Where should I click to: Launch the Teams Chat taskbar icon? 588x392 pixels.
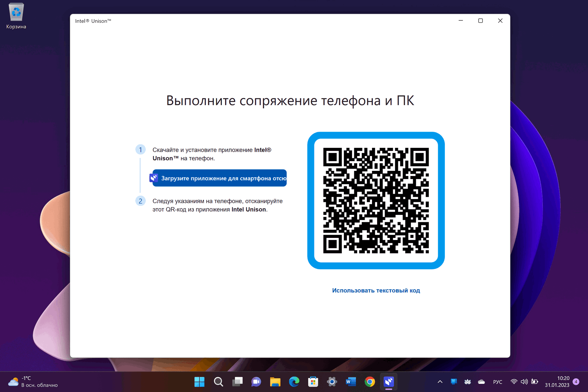(x=256, y=381)
